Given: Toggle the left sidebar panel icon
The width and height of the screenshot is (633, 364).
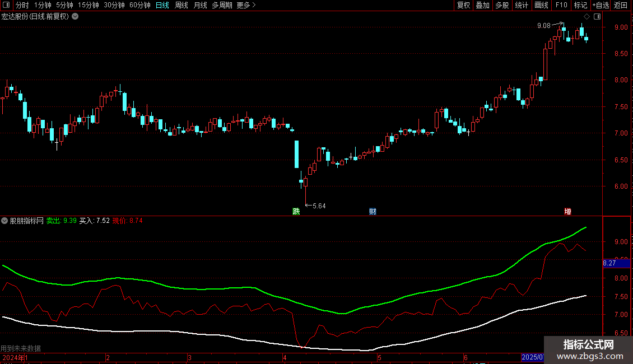Looking at the screenshot, I should click(x=6, y=5).
